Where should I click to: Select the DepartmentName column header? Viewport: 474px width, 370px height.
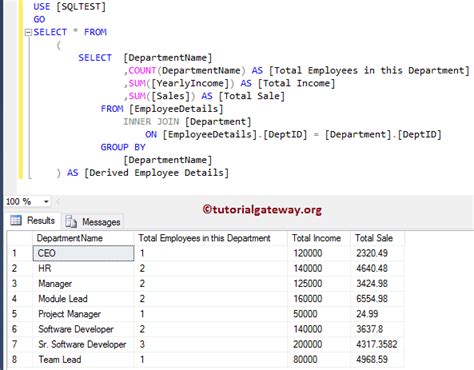(x=83, y=238)
